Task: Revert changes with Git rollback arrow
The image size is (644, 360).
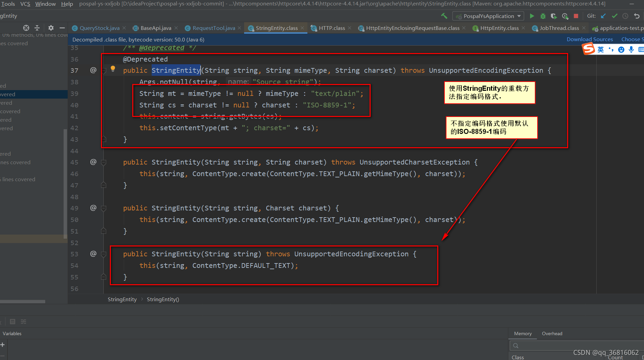Action: (637, 16)
